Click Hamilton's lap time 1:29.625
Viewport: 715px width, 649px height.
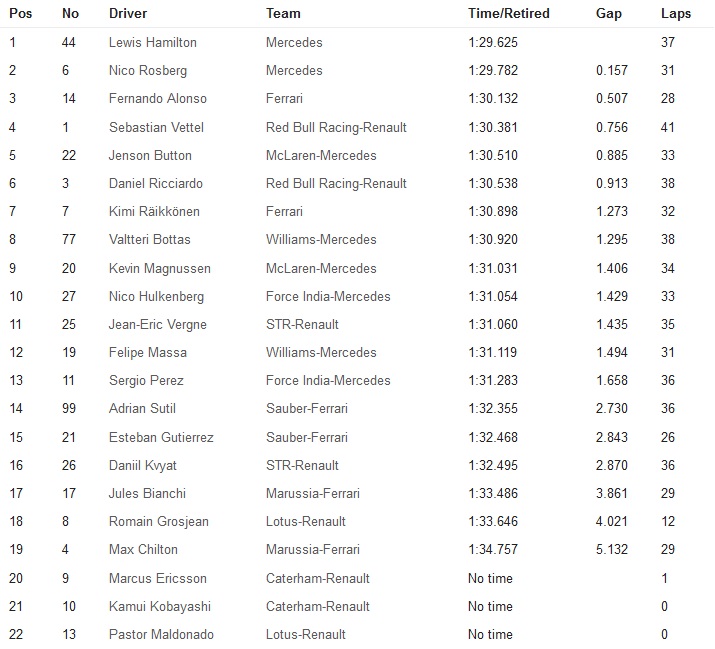(492, 43)
